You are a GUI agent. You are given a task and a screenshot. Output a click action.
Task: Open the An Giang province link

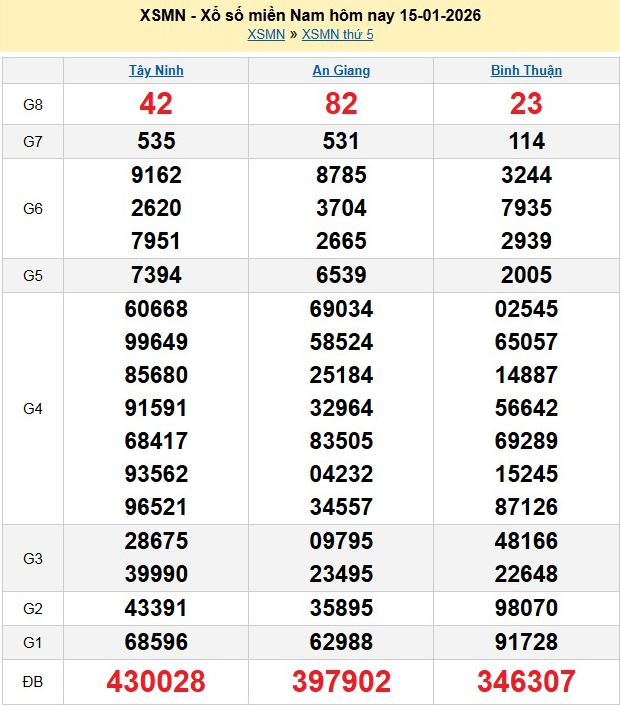(x=341, y=71)
